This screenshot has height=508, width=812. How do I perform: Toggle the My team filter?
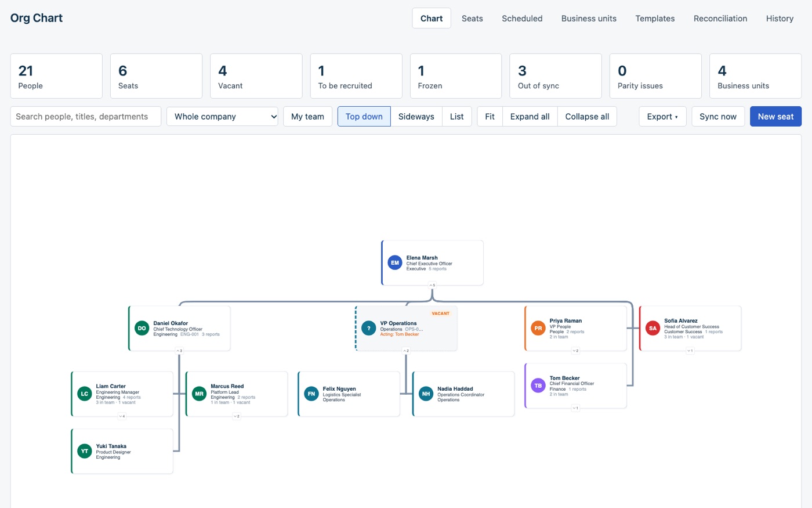[x=307, y=116]
